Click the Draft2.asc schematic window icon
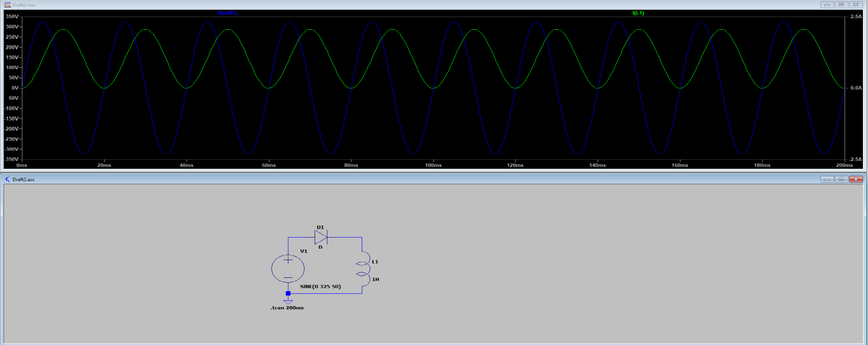The height and width of the screenshot is (345, 868). coord(7,179)
